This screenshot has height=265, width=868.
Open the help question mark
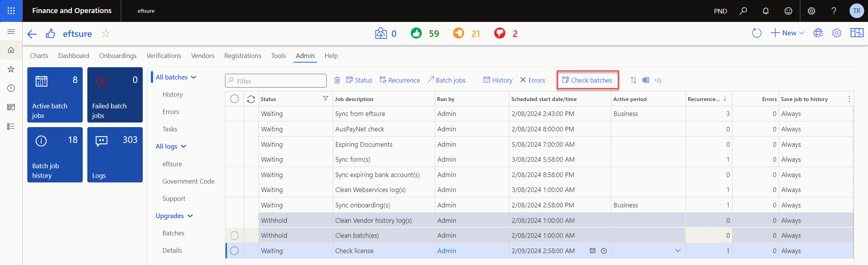click(834, 11)
